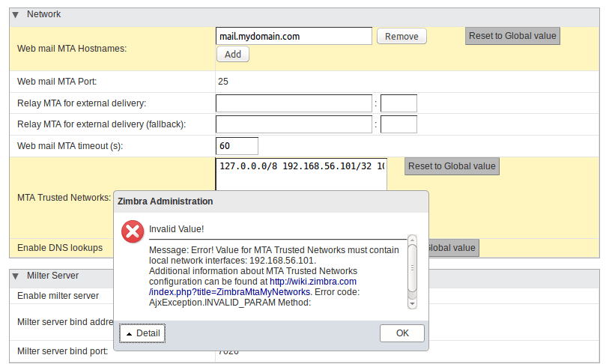Click the Invalid Value! heading text
Screen dimensions: 606x364
[x=176, y=229]
